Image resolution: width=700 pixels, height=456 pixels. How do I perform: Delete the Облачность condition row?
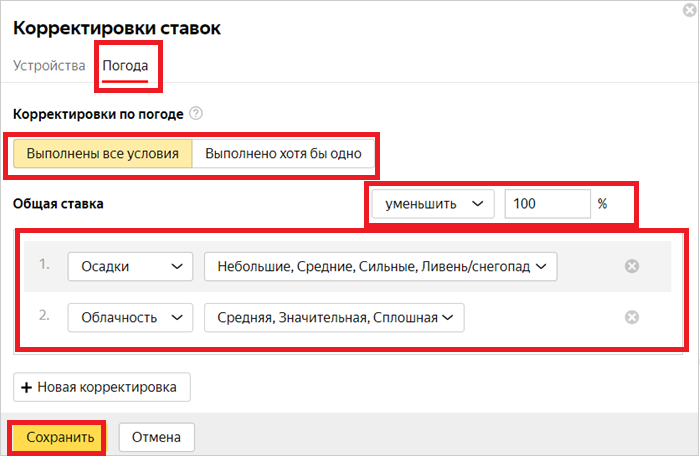pos(631,317)
